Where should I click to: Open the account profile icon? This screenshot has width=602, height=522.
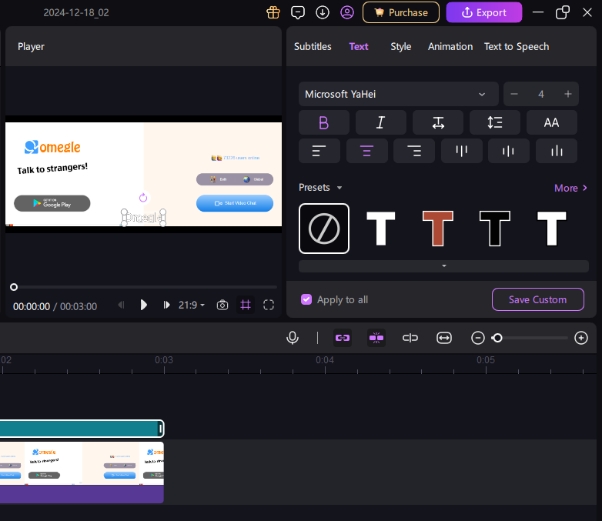(347, 13)
